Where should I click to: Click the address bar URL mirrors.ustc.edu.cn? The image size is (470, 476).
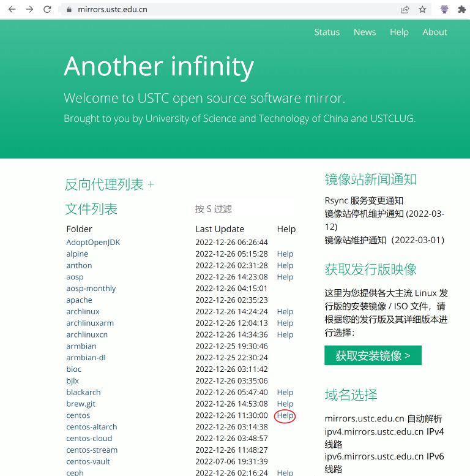(113, 9)
